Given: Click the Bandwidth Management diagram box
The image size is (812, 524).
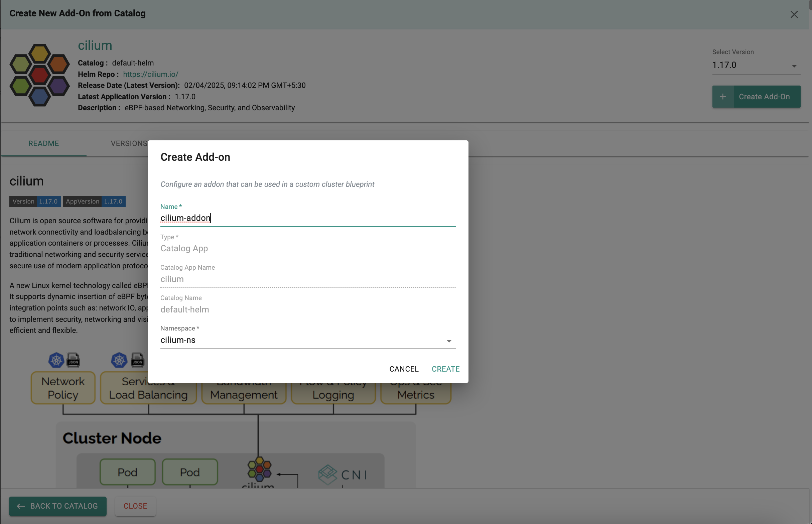Looking at the screenshot, I should coord(244,393).
